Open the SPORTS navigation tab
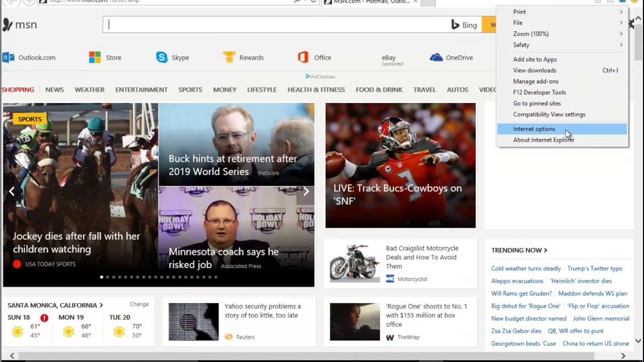 click(190, 89)
